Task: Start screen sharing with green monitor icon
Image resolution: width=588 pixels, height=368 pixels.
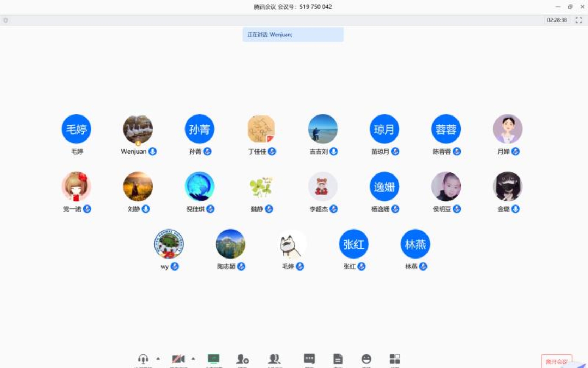Action: (x=213, y=359)
